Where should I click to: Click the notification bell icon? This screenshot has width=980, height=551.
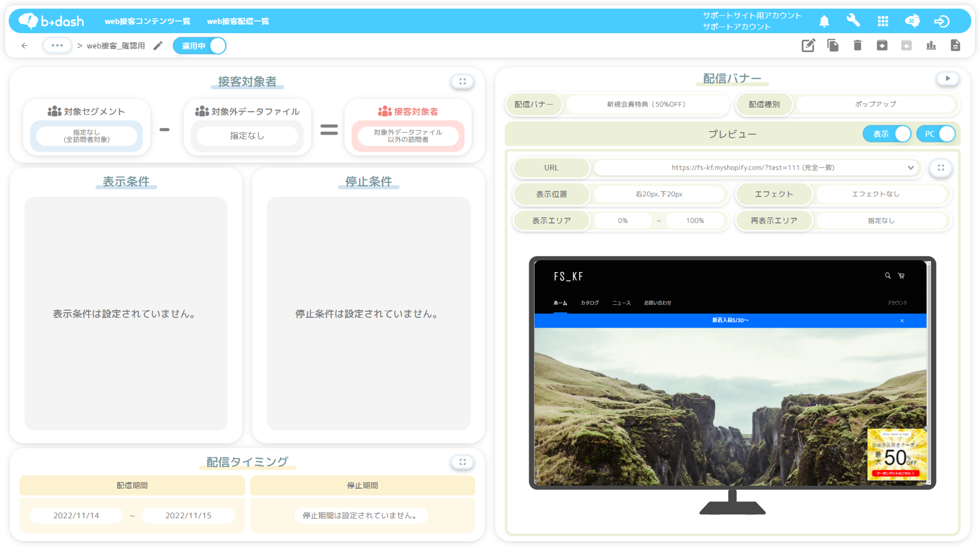824,21
